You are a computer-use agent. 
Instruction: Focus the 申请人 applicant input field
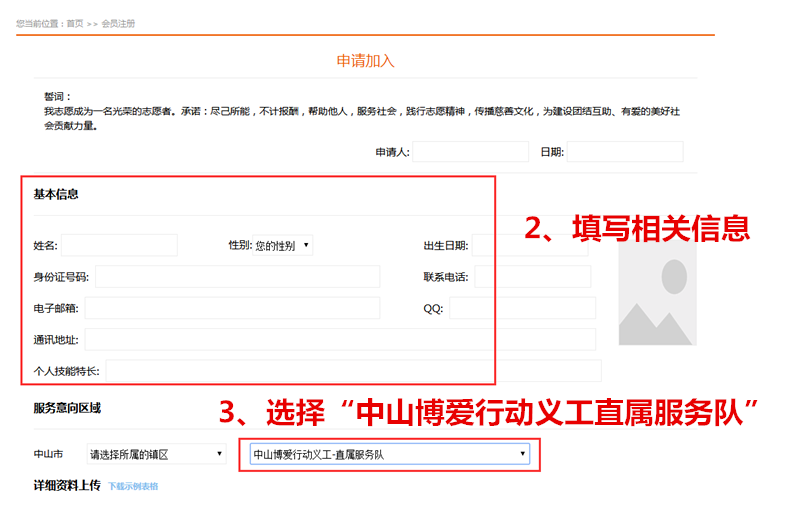pos(470,152)
